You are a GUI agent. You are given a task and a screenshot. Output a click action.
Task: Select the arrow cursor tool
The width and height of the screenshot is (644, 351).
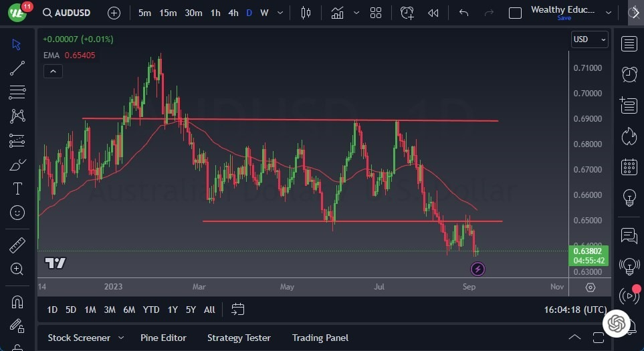[x=17, y=44]
